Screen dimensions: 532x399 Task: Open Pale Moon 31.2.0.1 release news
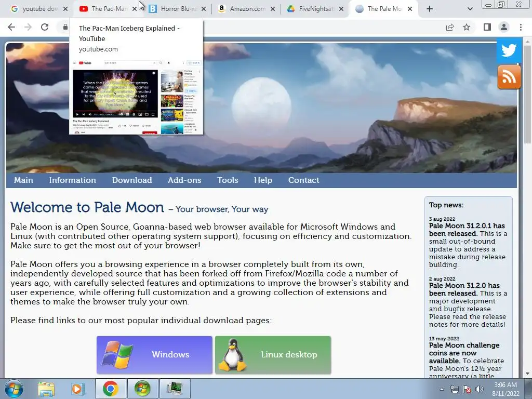467,230
